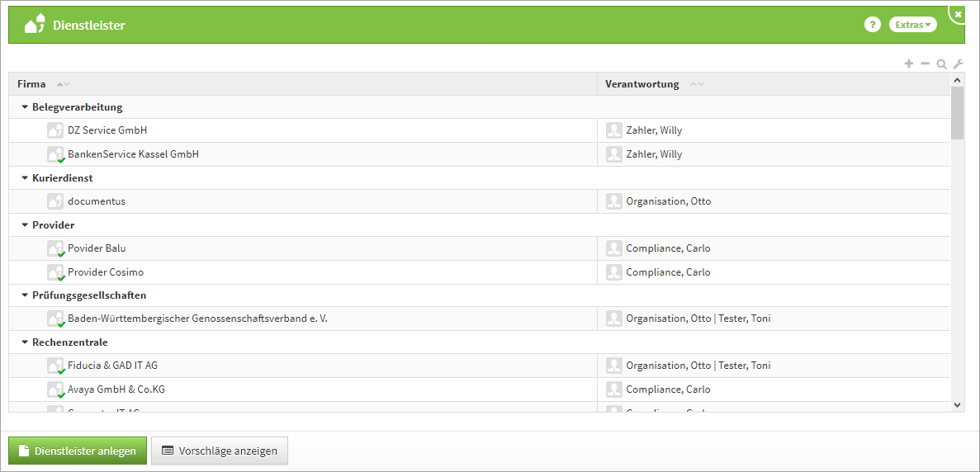This screenshot has width=980, height=472.
Task: Click user avatar next to Organisation, Otto for documentus
Action: tap(613, 201)
